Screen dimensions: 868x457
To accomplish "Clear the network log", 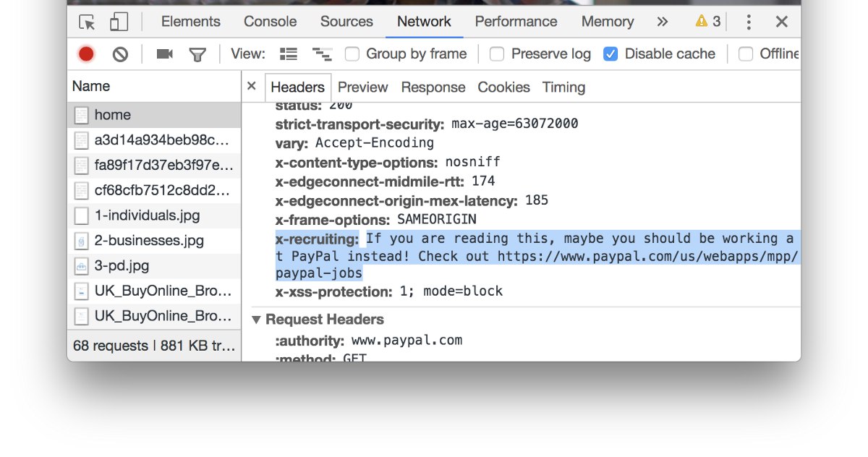I will coord(121,54).
